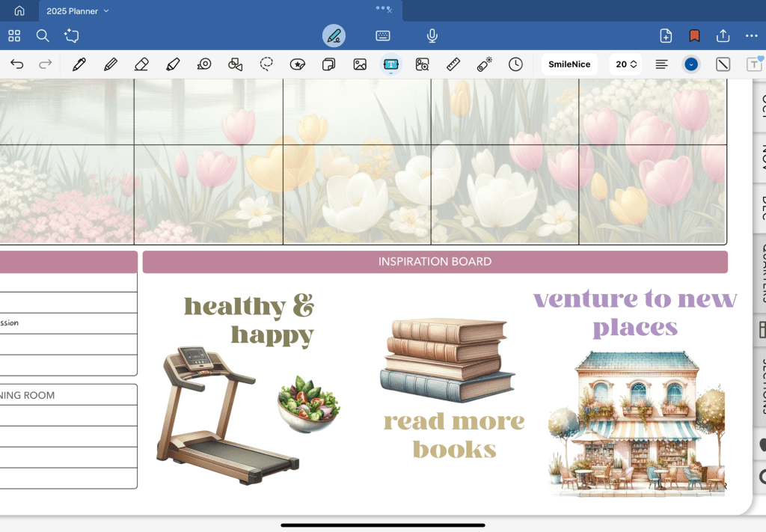Viewport: 766px width, 532px height.
Task: Open the QUARTERS side tab
Action: [759, 271]
